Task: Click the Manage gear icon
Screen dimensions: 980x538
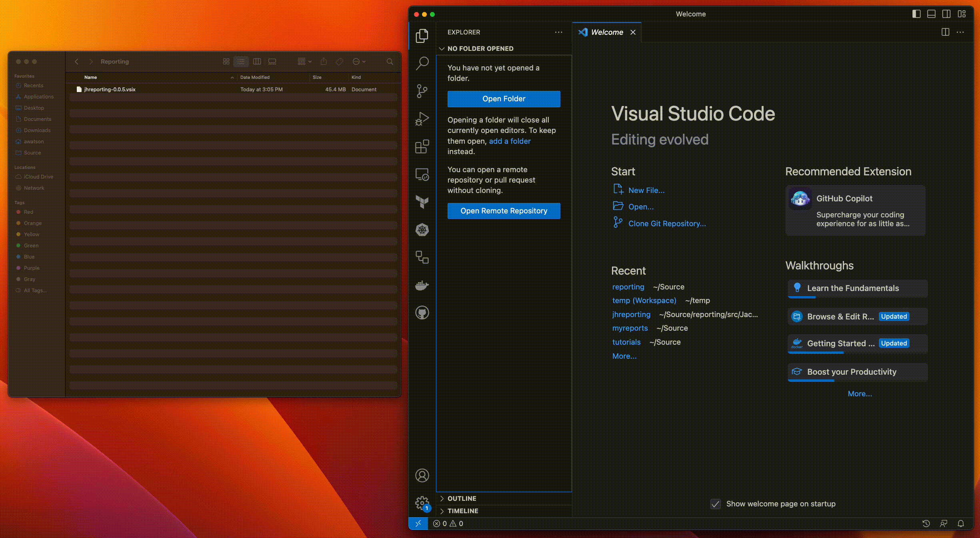Action: coord(422,503)
